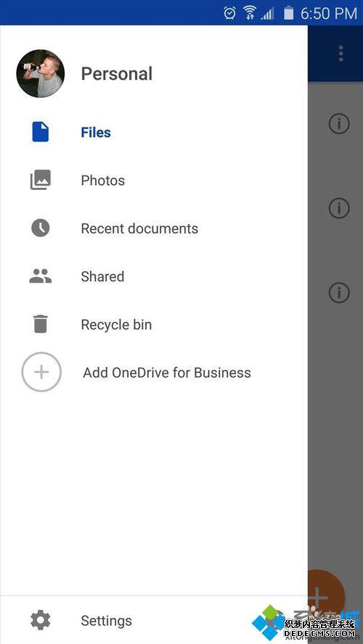Open the Recycle bin label
The height and width of the screenshot is (644, 363).
116,325
